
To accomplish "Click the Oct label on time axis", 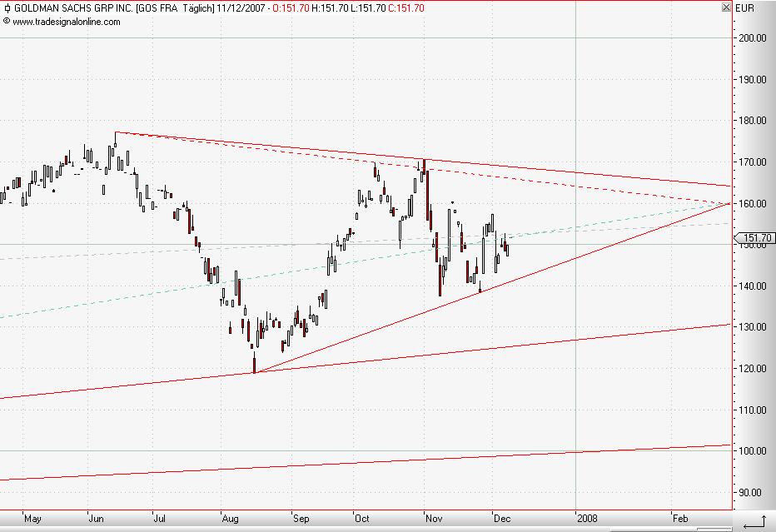I will click(x=362, y=519).
